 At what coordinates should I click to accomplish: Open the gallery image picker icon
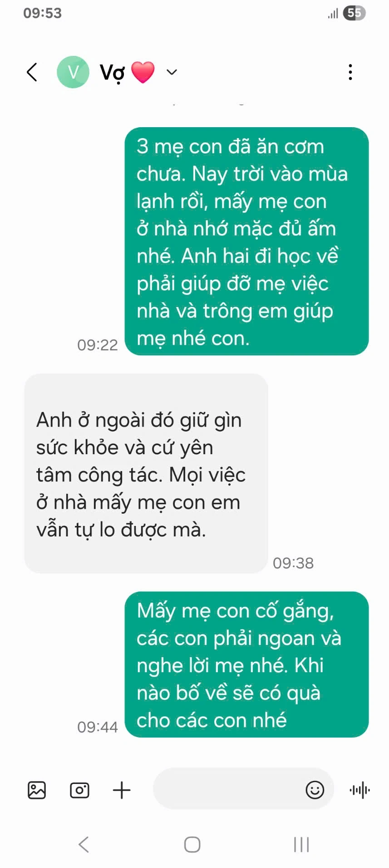37,790
